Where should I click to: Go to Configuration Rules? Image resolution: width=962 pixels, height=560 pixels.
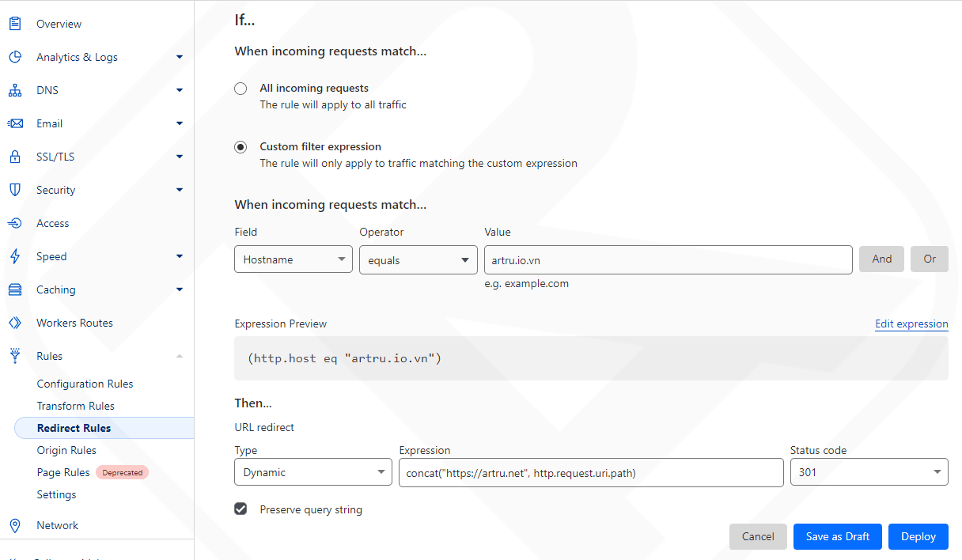(85, 384)
